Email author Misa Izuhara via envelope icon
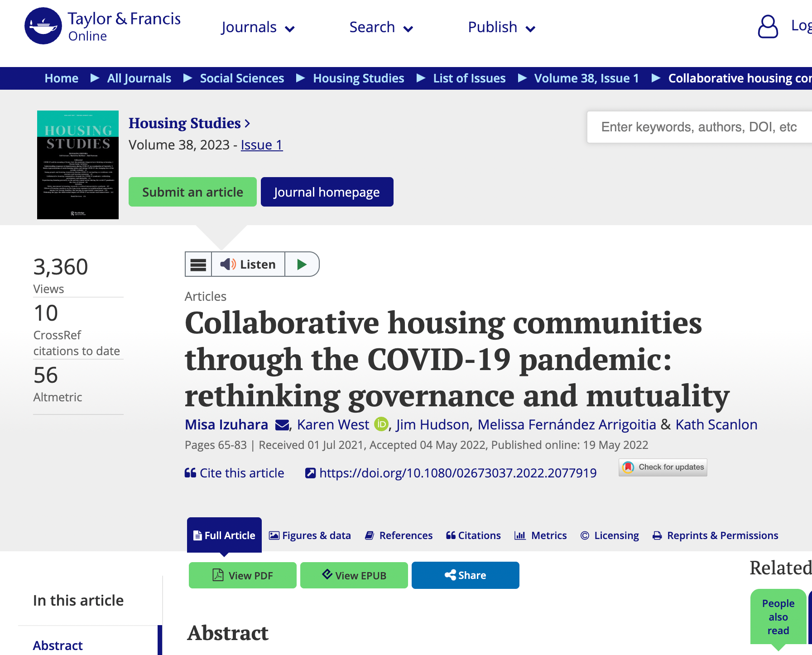 tap(282, 425)
